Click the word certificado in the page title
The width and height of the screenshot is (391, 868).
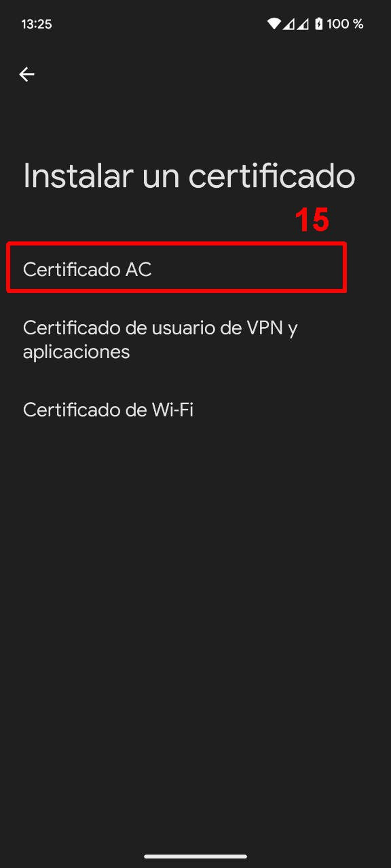coord(272,176)
